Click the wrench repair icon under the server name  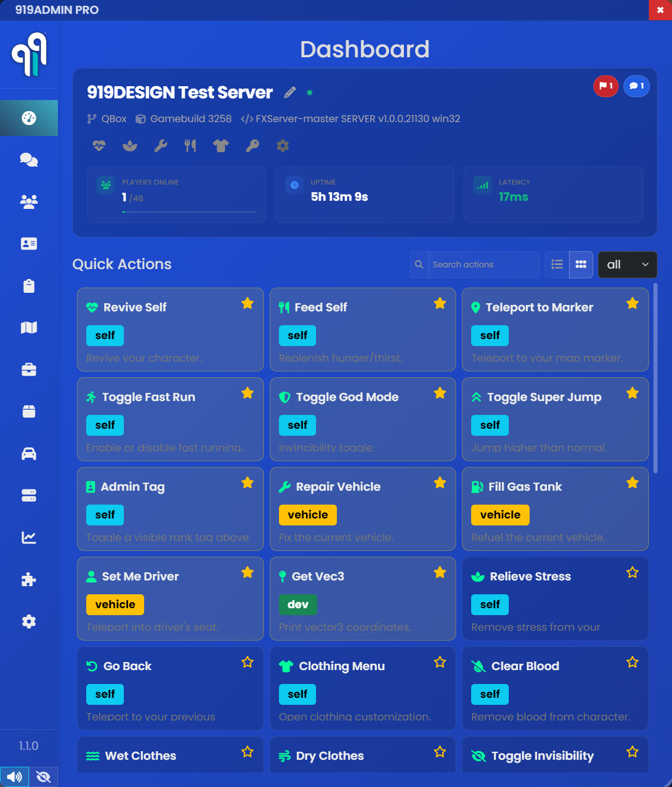(160, 146)
